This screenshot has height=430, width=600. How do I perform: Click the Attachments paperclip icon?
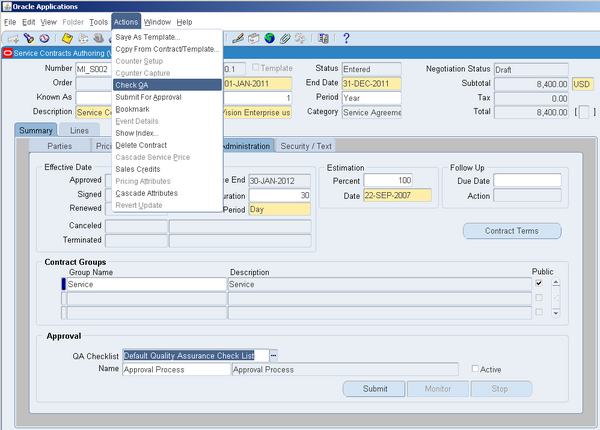(x=285, y=38)
